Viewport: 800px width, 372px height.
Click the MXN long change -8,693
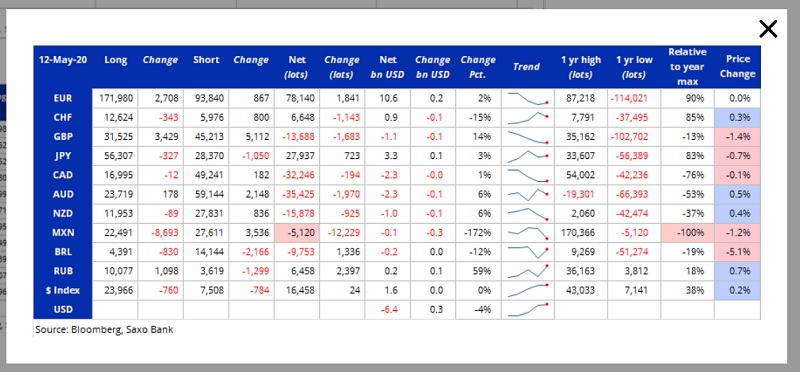pos(165,233)
